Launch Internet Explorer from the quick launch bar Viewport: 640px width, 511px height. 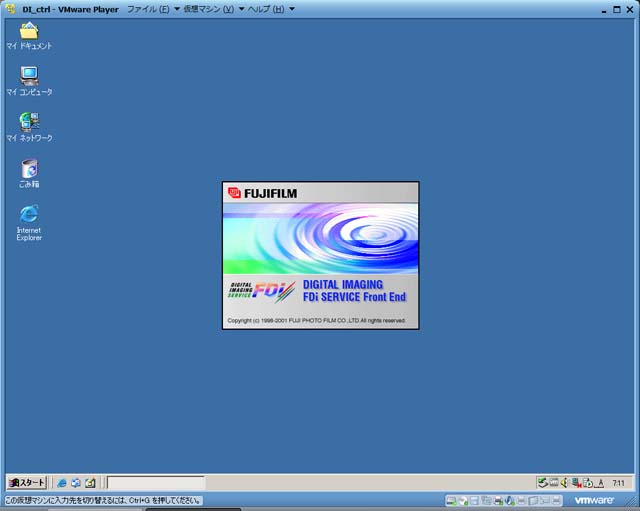[x=62, y=483]
